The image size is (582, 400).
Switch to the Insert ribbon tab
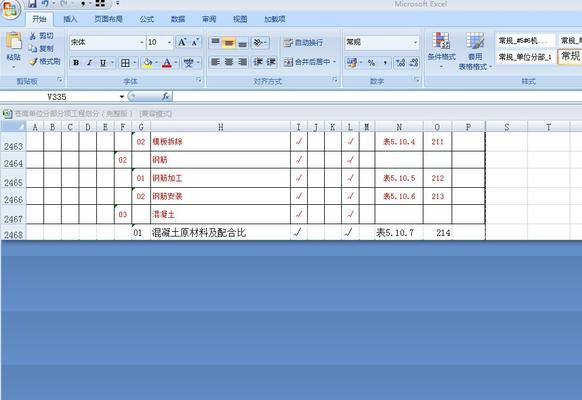(70, 19)
